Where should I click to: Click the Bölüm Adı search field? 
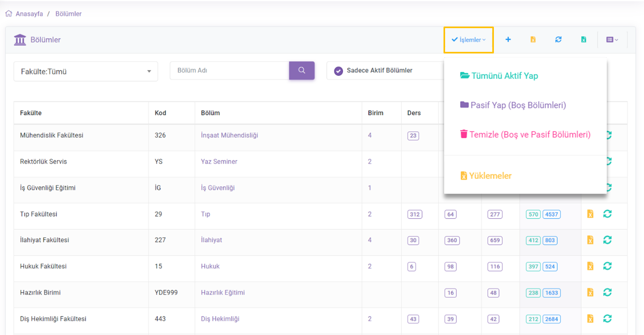(x=230, y=71)
